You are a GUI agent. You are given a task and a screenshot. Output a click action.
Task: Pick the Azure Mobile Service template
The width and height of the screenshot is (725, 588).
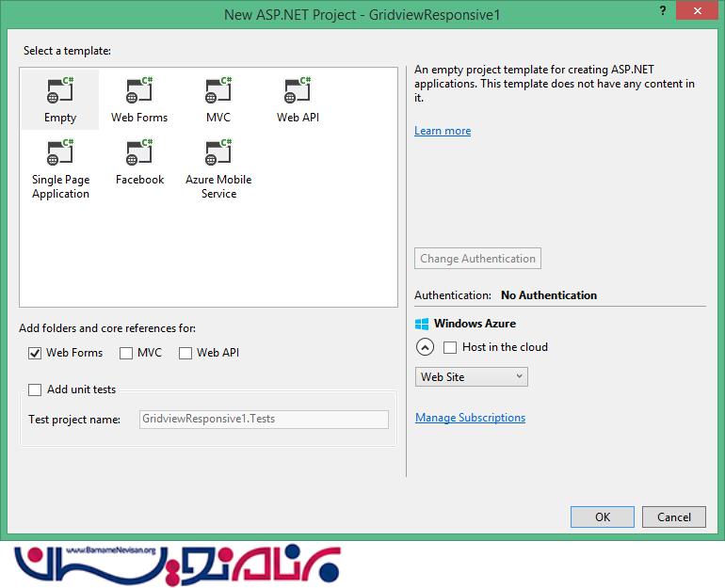(x=217, y=155)
